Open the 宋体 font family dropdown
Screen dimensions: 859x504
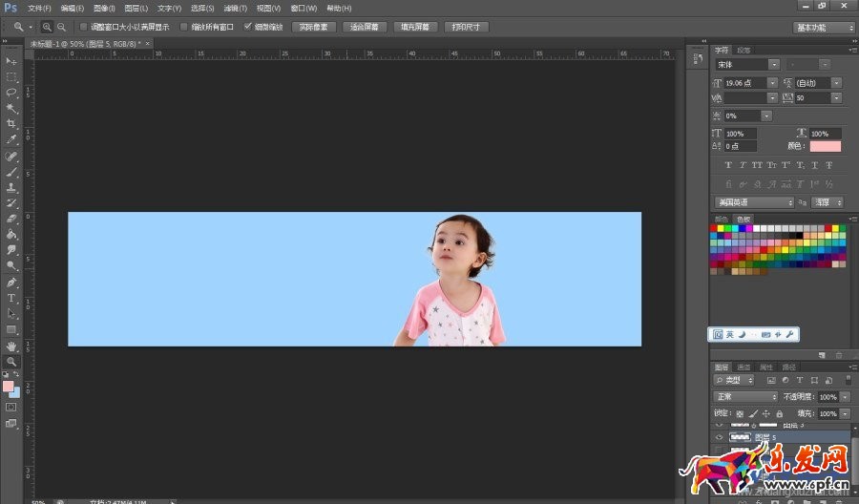(x=747, y=64)
